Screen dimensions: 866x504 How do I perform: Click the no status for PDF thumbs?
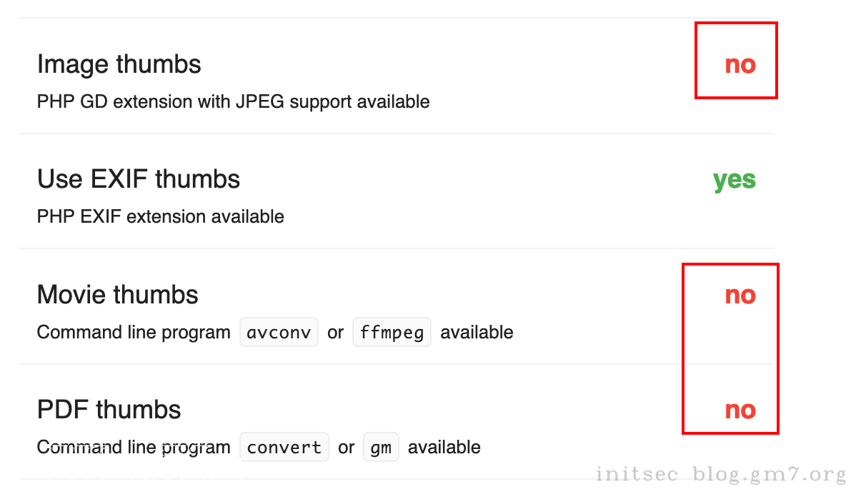coord(740,410)
